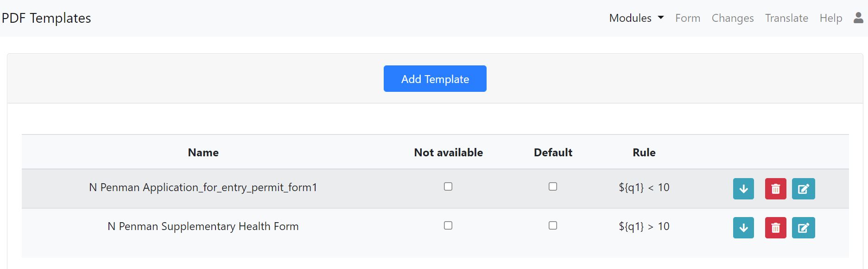Screen dimensions: 868x269
Task: Check the Default box for Supplementary Health Form
Action: point(552,225)
